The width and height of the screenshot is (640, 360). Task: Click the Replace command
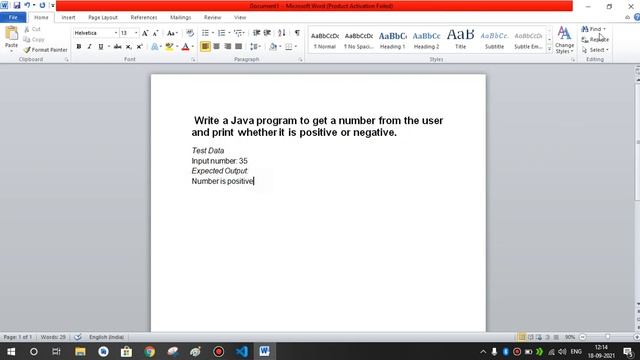click(595, 40)
